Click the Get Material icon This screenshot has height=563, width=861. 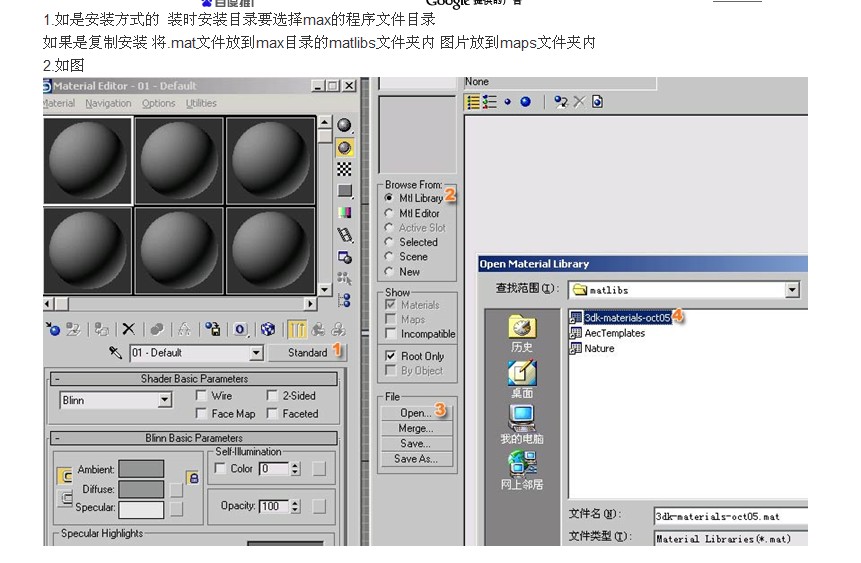tap(53, 329)
